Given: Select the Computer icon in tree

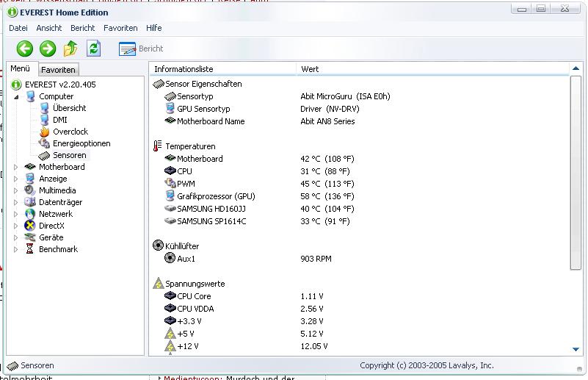Looking at the screenshot, I should tap(30, 96).
